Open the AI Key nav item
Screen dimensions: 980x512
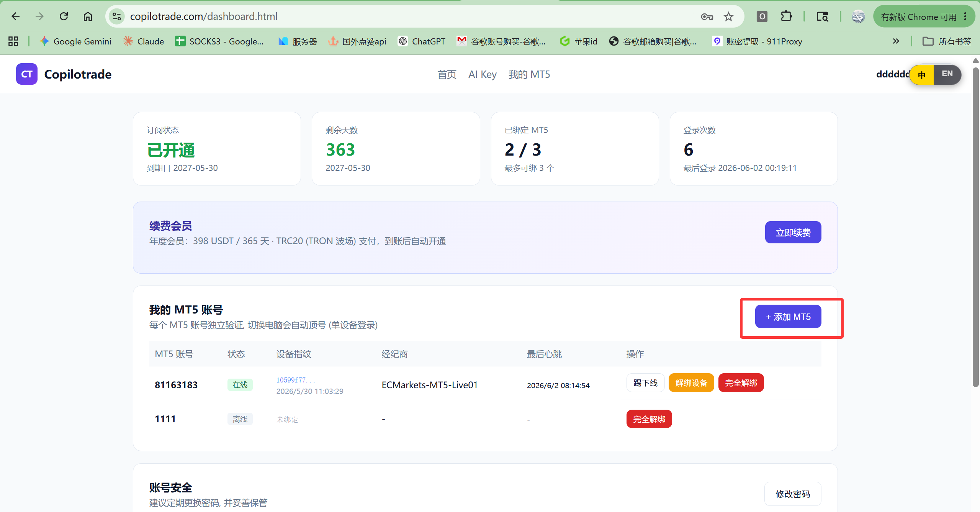point(483,74)
